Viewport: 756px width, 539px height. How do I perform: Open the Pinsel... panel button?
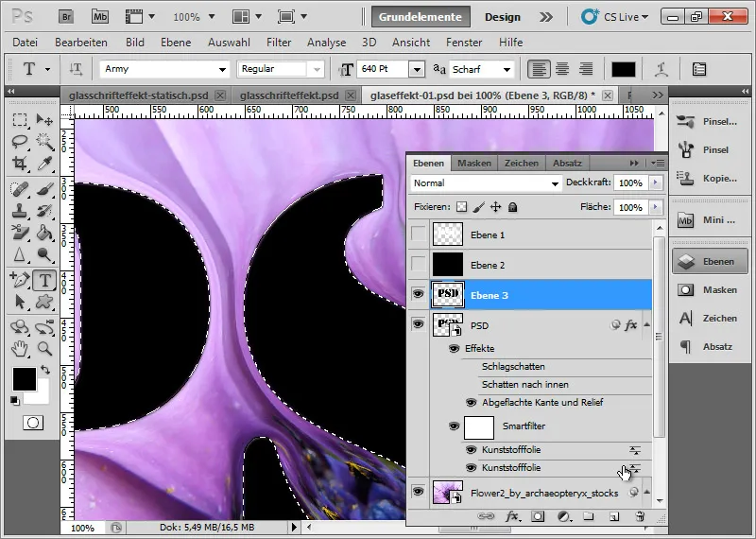709,122
